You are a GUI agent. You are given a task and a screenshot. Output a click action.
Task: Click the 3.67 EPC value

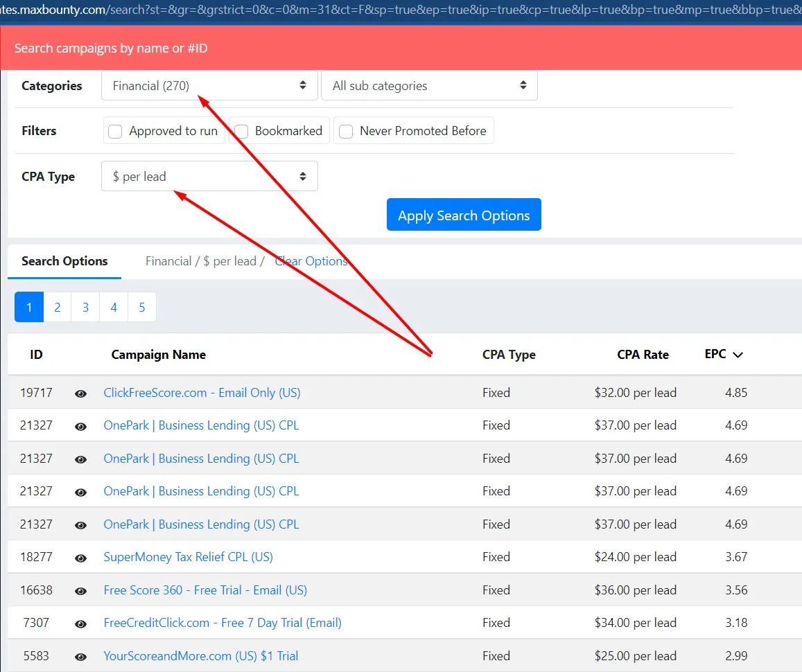click(737, 557)
